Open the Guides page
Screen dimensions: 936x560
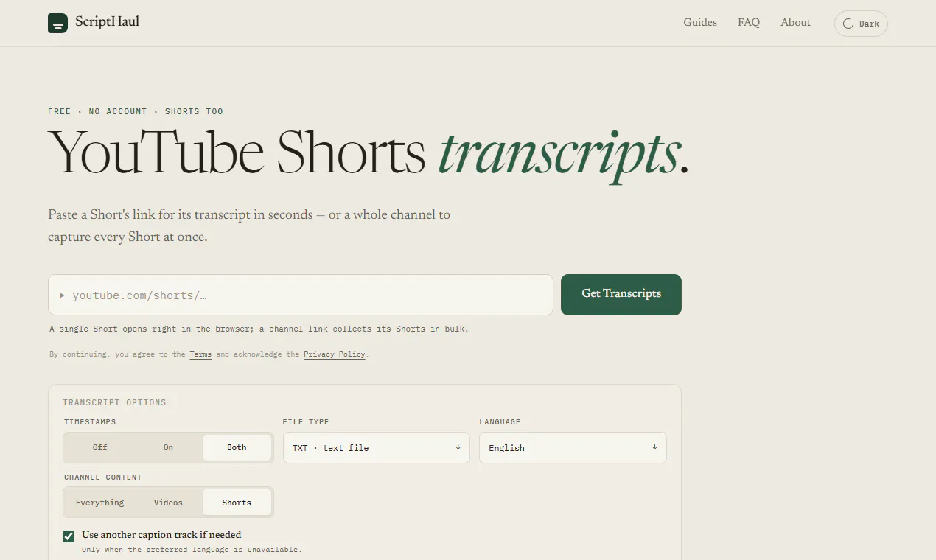pos(700,22)
